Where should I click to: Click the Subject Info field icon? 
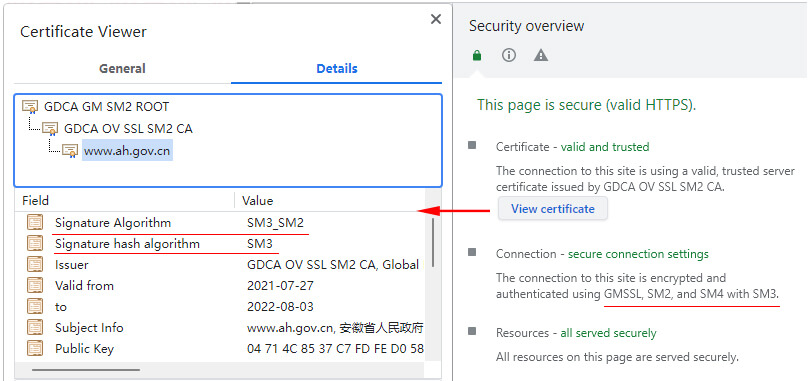pos(35,328)
